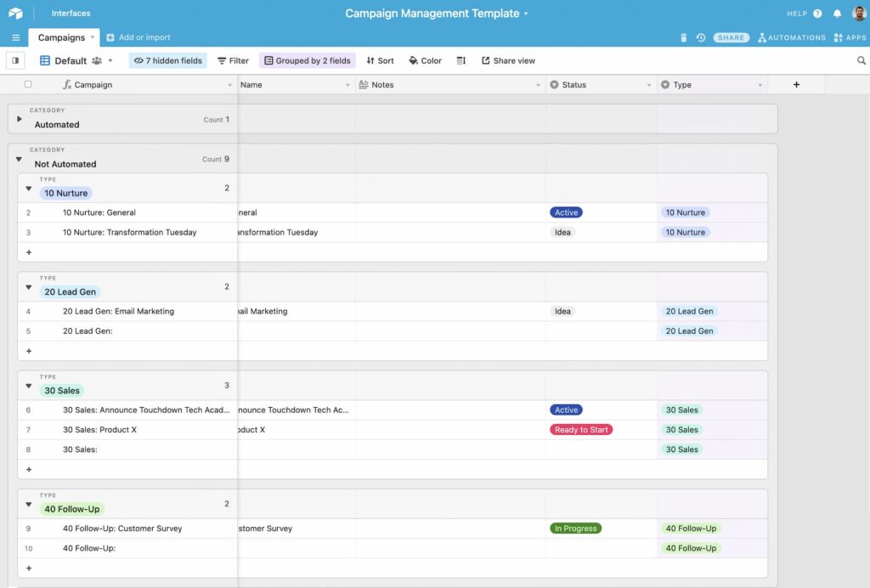The height and width of the screenshot is (588, 870).
Task: Switch to the Campaigns tab
Action: [x=63, y=37]
